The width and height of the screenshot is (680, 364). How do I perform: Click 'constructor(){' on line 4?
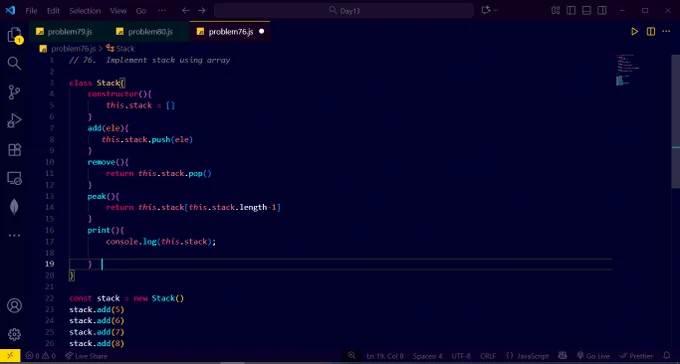(120, 94)
